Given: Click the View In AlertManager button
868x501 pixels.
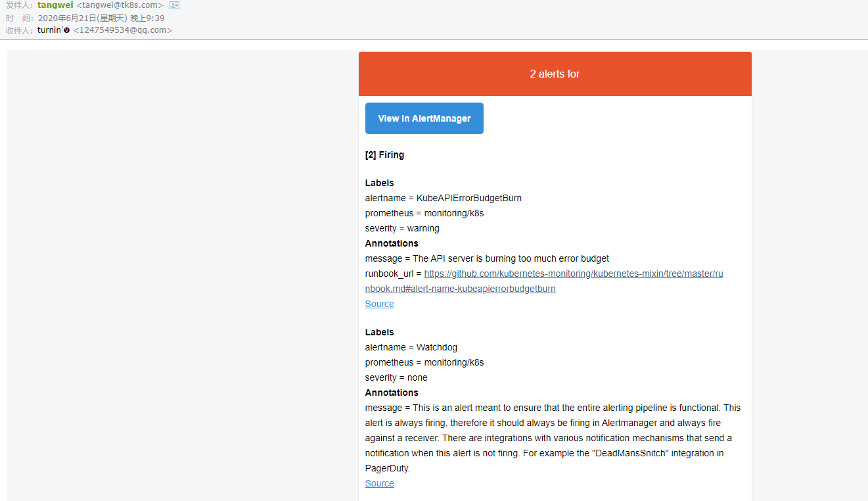Looking at the screenshot, I should point(424,118).
